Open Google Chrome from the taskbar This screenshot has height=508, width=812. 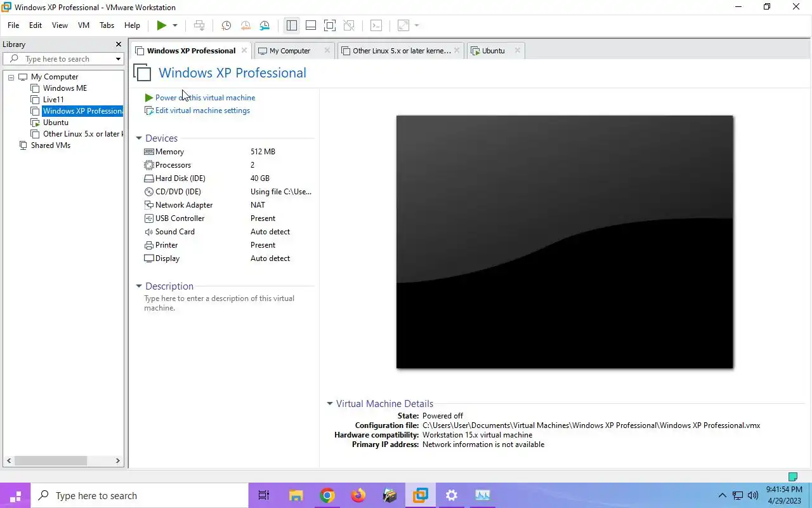(327, 495)
